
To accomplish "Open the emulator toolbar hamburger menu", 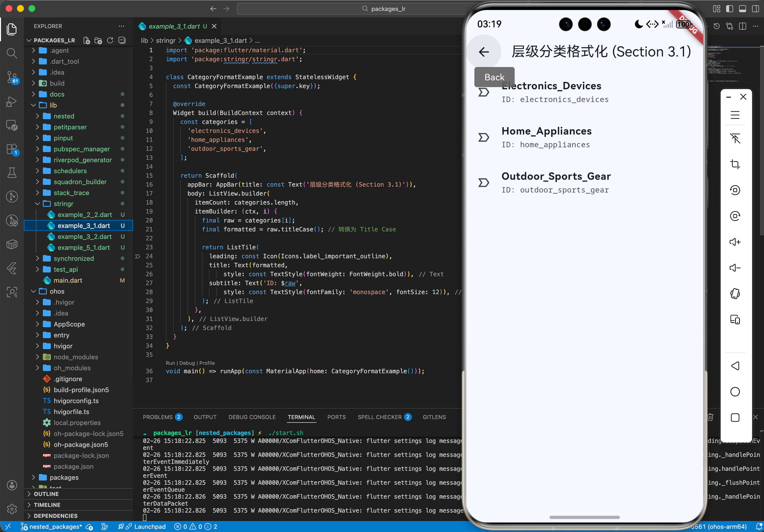I will click(x=735, y=115).
